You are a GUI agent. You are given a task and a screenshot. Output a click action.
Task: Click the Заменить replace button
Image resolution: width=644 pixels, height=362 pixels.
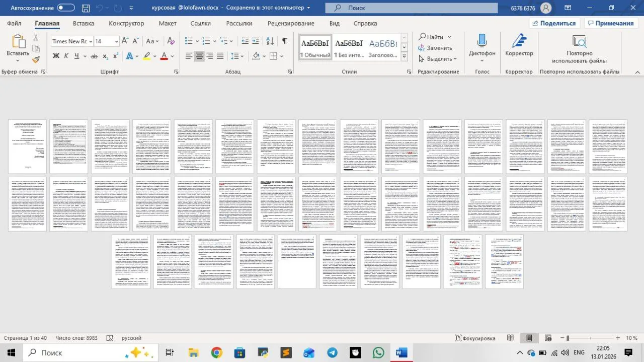[435, 48]
